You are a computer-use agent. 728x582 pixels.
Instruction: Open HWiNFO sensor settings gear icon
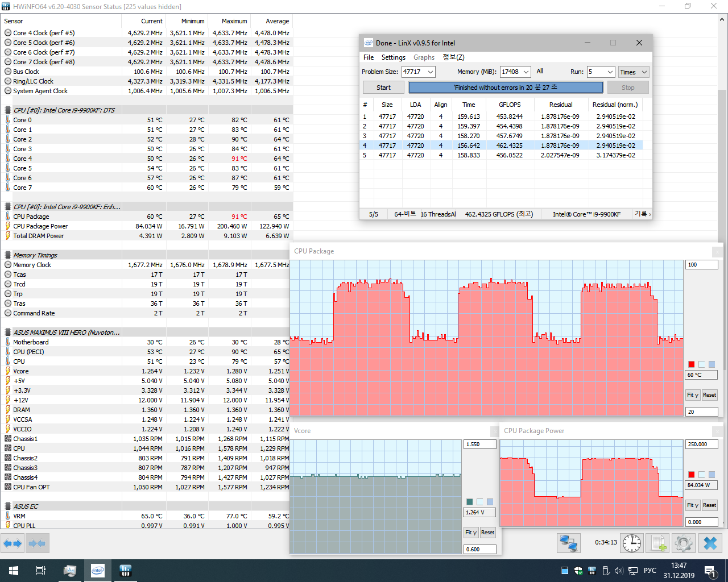tap(684, 543)
